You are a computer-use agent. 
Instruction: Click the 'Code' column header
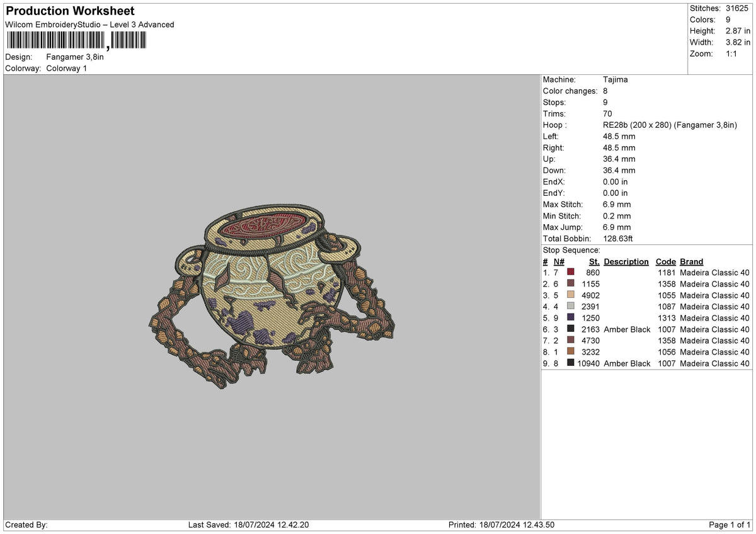pyautogui.click(x=665, y=261)
